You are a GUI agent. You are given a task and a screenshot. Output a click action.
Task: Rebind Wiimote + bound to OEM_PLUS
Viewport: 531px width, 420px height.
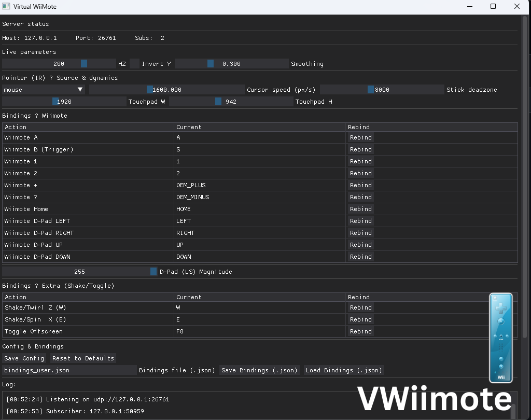(x=361, y=185)
